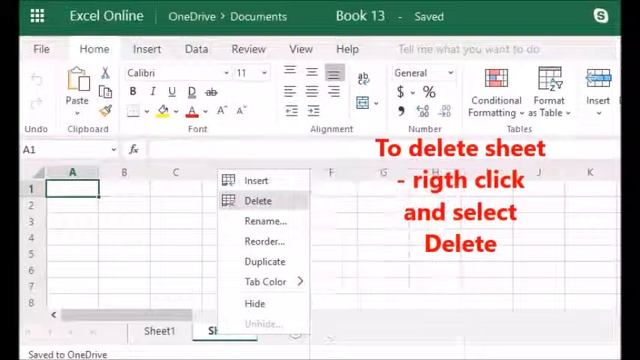
Task: Center text horizontally
Action: (x=312, y=91)
